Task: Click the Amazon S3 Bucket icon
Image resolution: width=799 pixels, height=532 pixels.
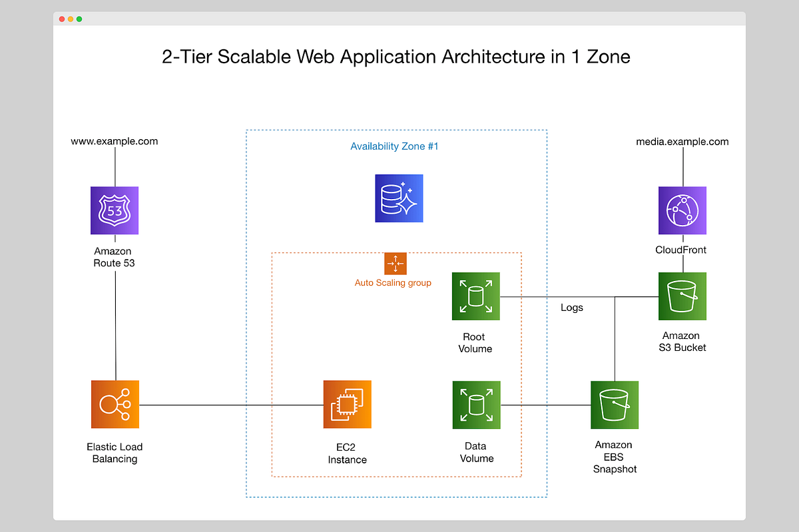Action: point(682,296)
